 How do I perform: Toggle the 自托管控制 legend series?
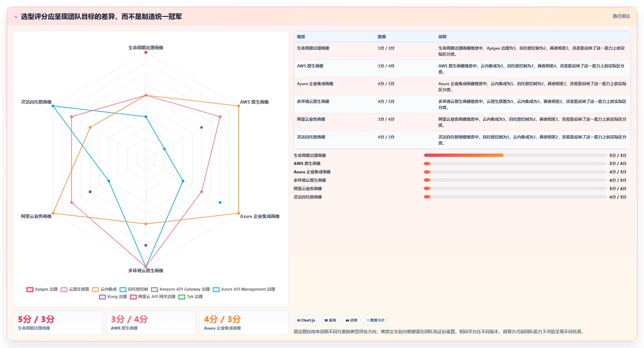134,289
